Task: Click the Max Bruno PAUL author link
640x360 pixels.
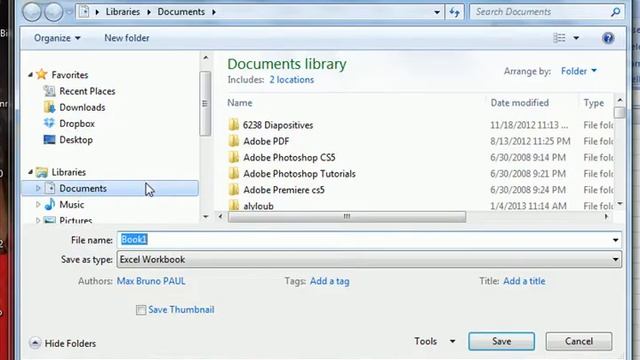Action: (x=151, y=281)
